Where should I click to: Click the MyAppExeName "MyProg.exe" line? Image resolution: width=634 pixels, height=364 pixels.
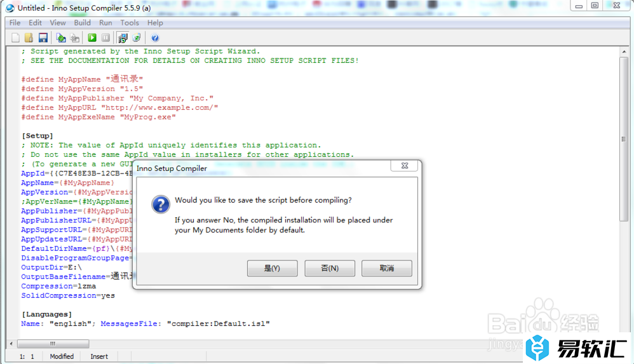point(98,117)
